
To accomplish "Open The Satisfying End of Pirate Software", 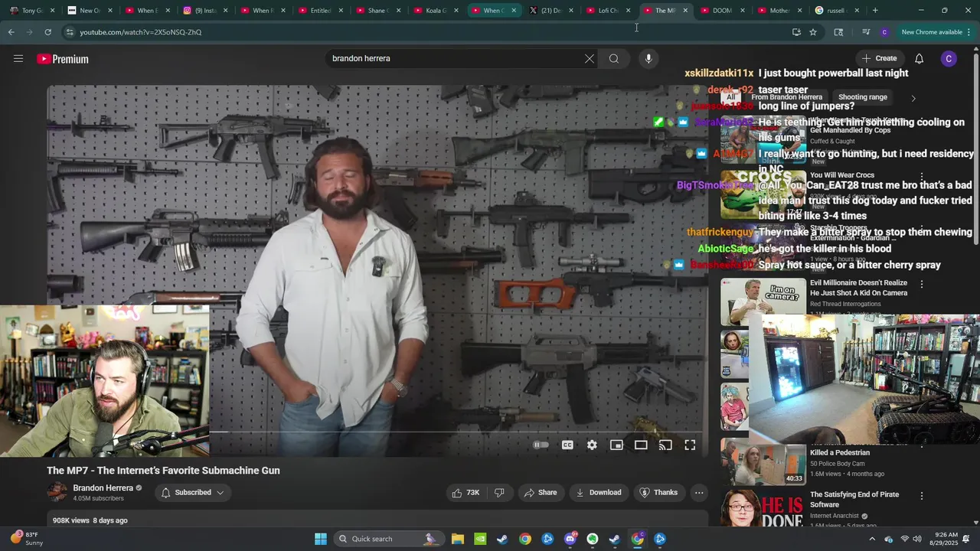I will [854, 500].
